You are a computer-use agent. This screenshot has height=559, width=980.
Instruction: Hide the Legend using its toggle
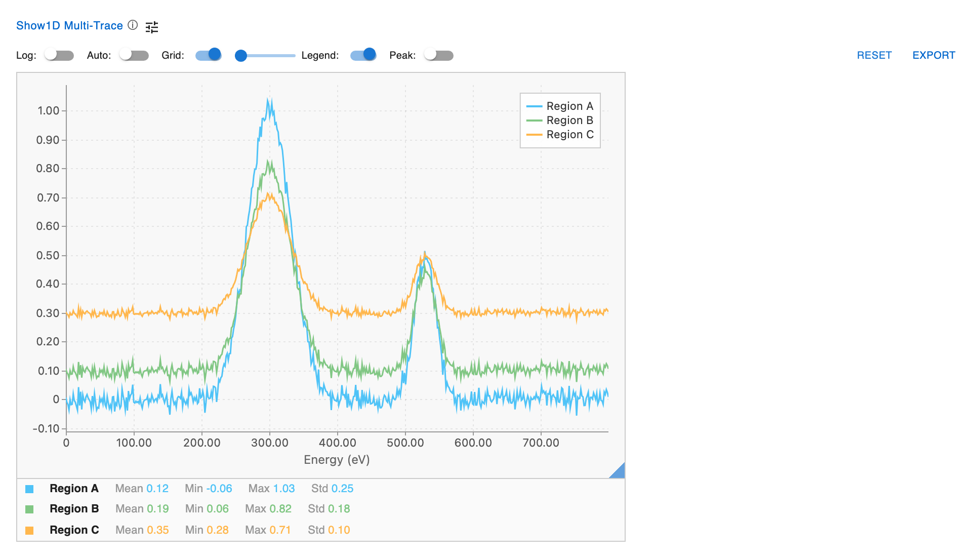coord(362,54)
